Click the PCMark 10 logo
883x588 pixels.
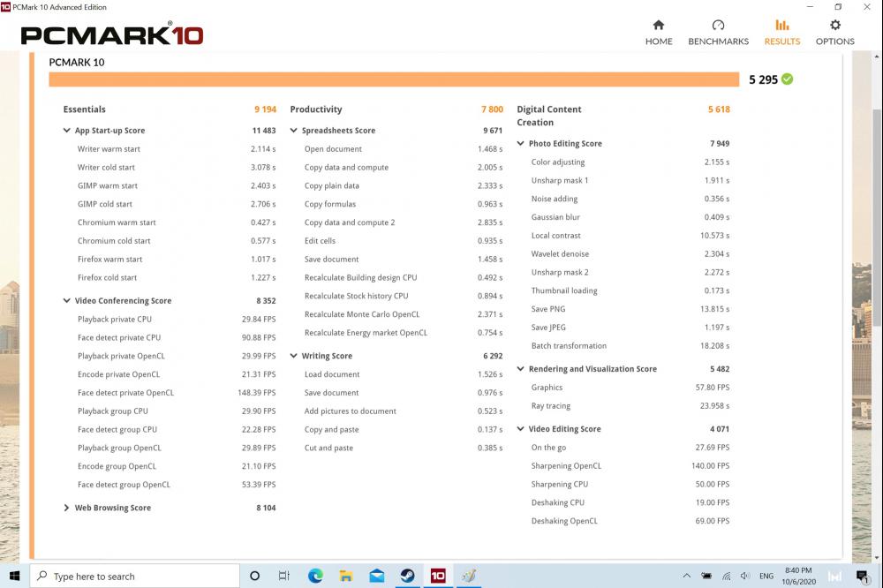[x=111, y=34]
